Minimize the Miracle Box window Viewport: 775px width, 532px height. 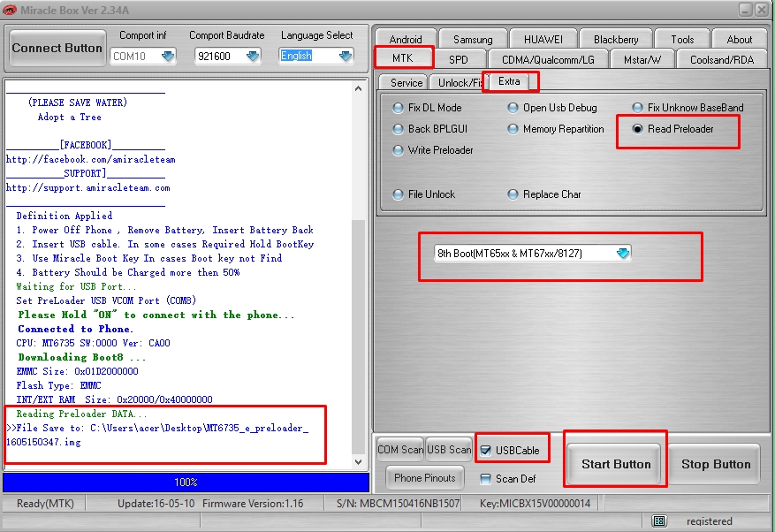pyautogui.click(x=745, y=10)
